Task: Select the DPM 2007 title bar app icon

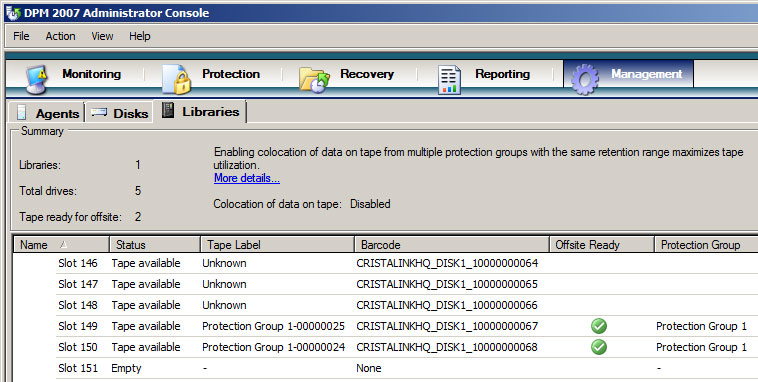Action: click(13, 12)
